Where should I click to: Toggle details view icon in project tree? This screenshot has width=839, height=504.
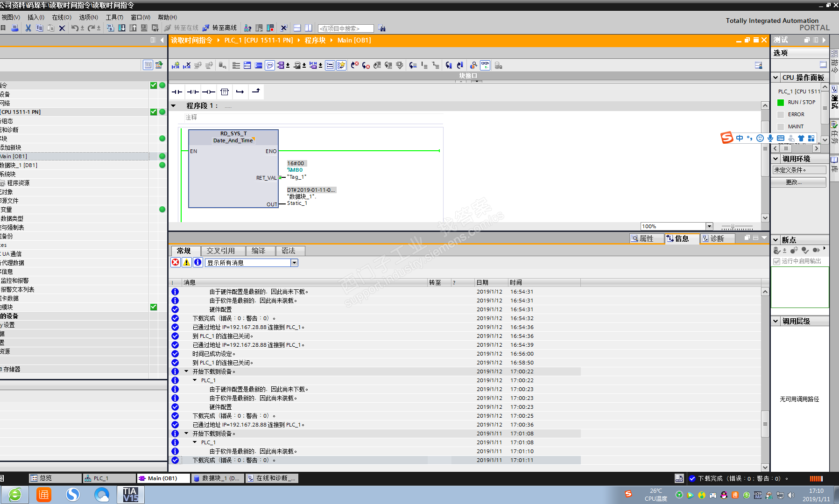click(x=148, y=65)
